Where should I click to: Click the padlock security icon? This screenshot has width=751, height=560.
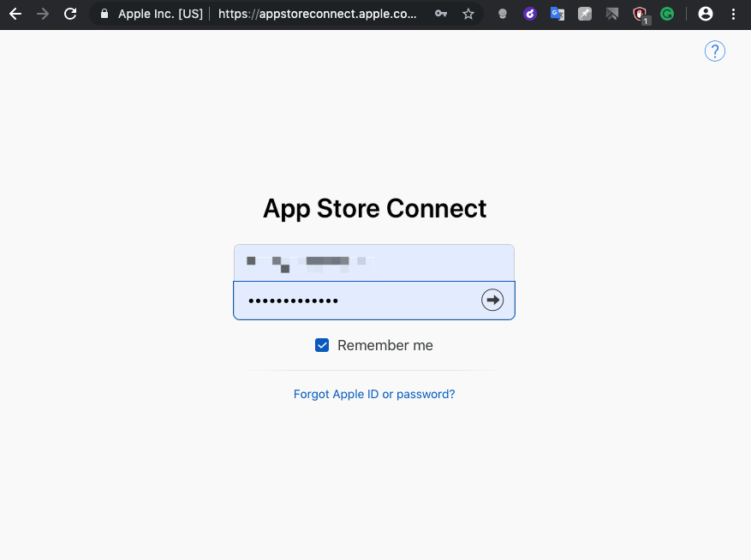[104, 14]
